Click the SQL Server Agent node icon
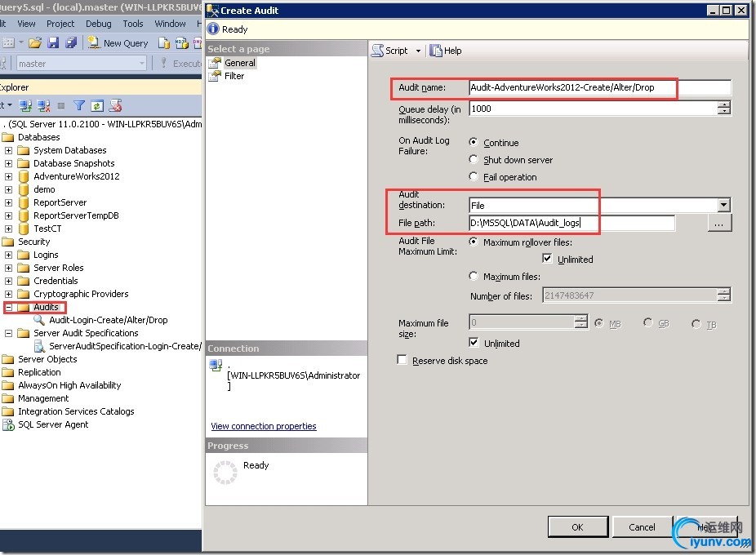The height and width of the screenshot is (555, 756). [x=8, y=424]
